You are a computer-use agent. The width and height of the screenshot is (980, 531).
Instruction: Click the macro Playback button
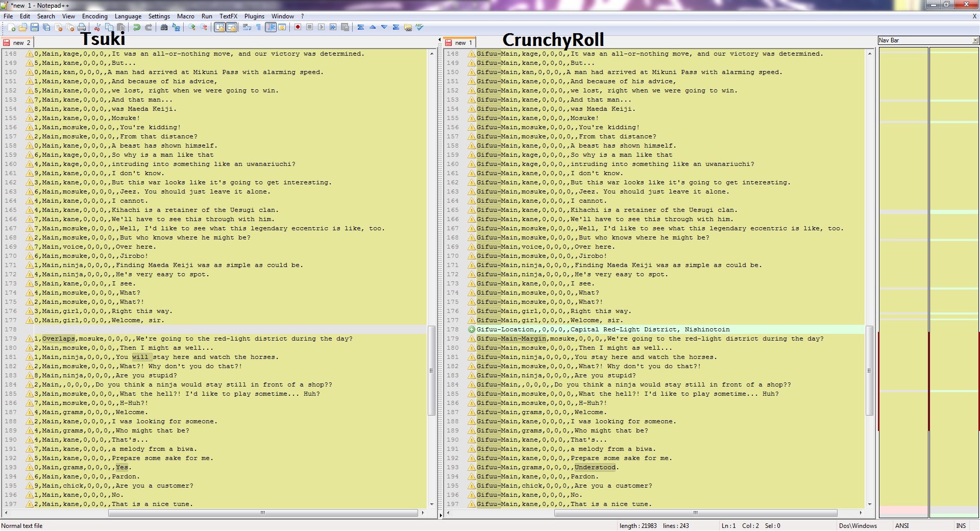(321, 28)
